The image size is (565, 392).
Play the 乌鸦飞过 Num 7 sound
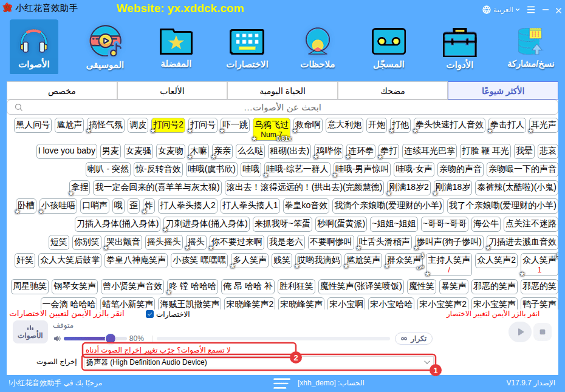pyautogui.click(x=272, y=129)
